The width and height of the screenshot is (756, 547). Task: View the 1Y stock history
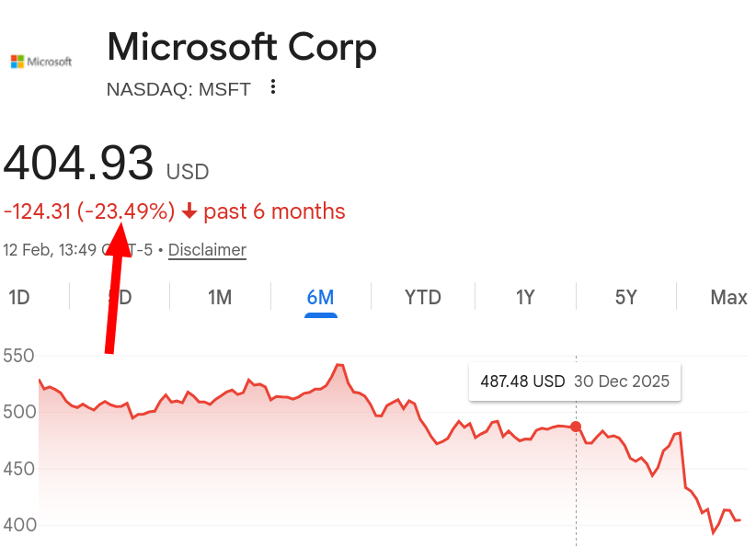click(x=524, y=298)
